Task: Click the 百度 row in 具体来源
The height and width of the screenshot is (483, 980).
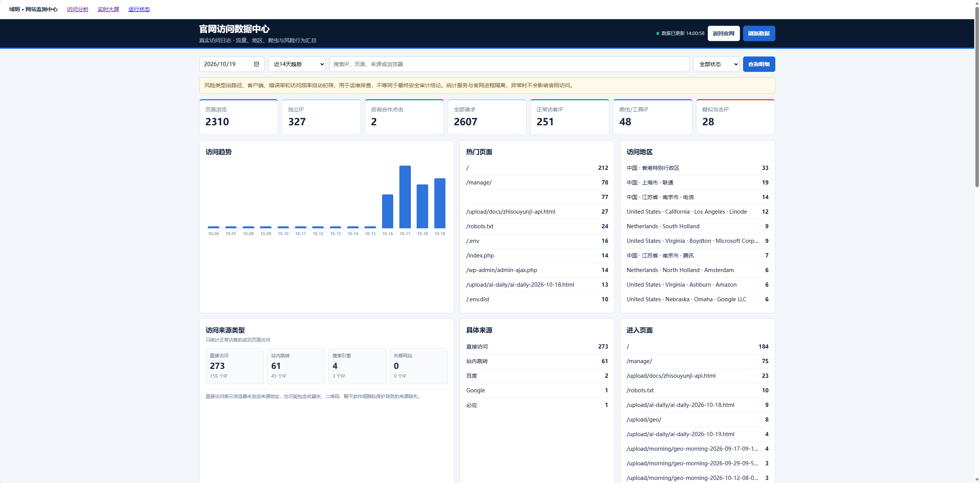Action: (537, 376)
